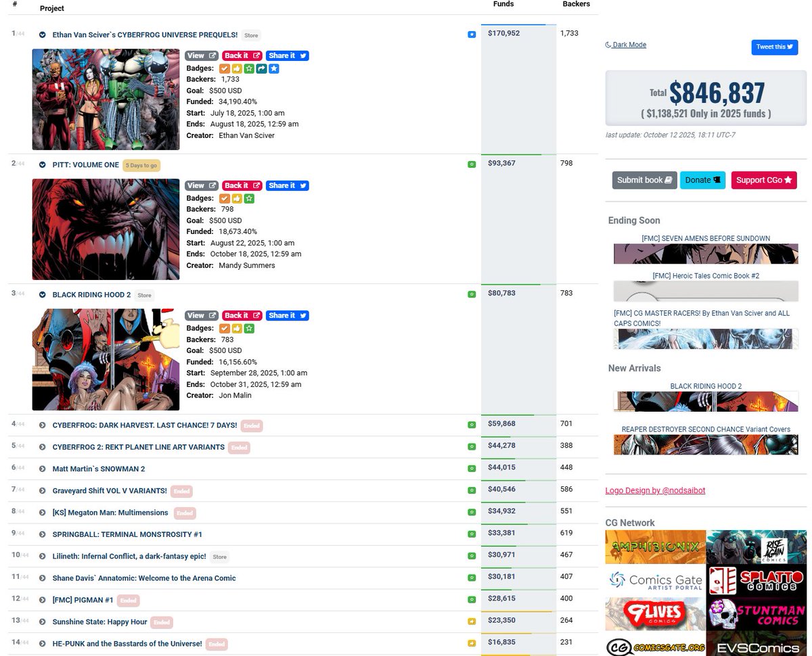Open the 9 Lives Comics network banner
The image size is (812, 656).
click(655, 613)
